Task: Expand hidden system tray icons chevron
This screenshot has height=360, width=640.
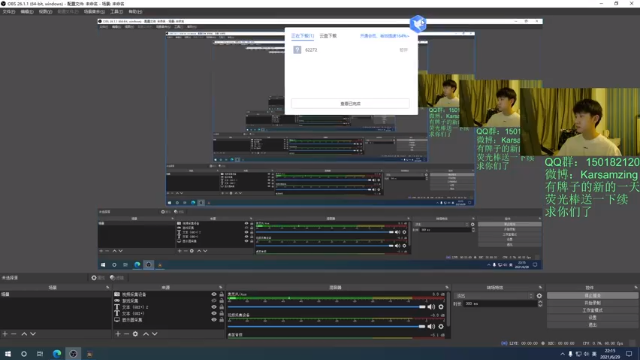Action: pos(562,354)
